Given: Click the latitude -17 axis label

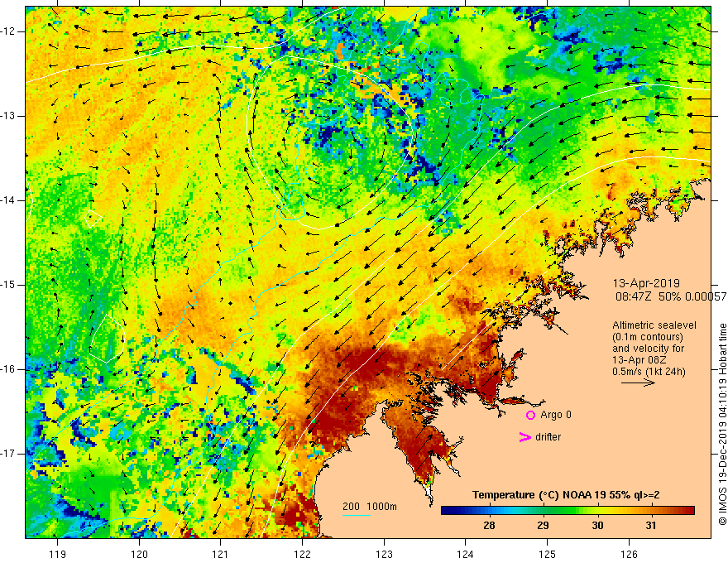Looking at the screenshot, I should pyautogui.click(x=8, y=454).
